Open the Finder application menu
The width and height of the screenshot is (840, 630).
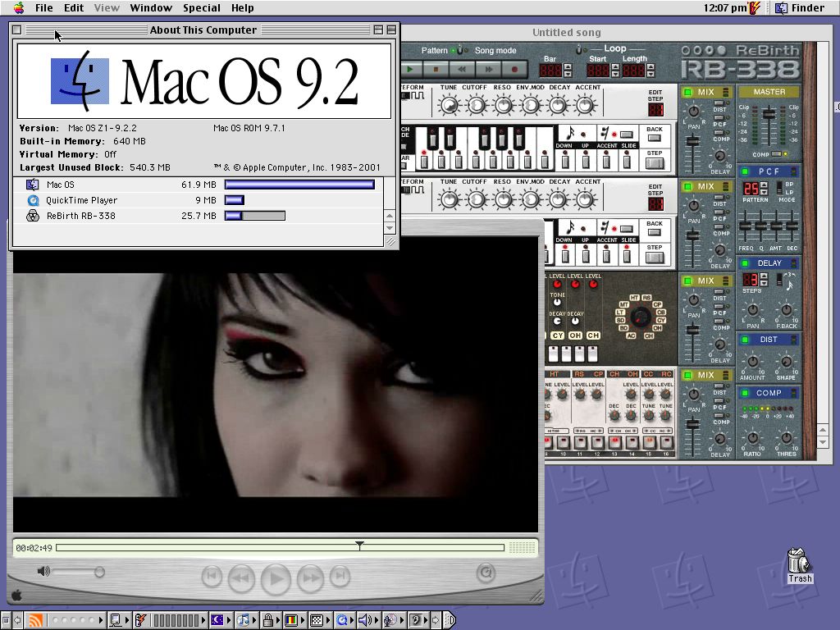(800, 7)
